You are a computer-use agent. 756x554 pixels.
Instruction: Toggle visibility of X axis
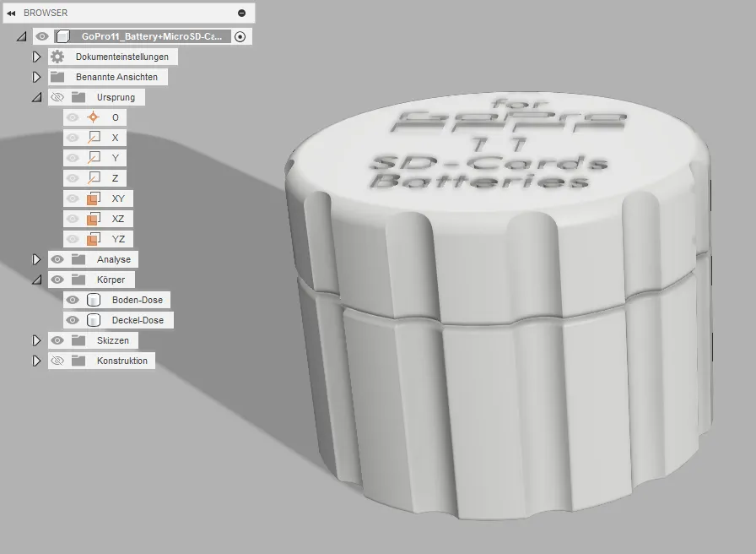point(73,138)
